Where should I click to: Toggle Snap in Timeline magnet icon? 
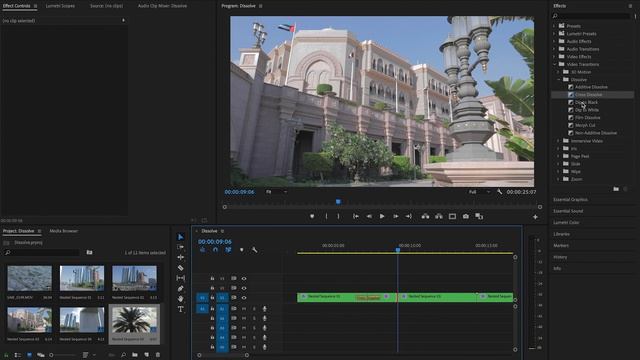[216, 250]
